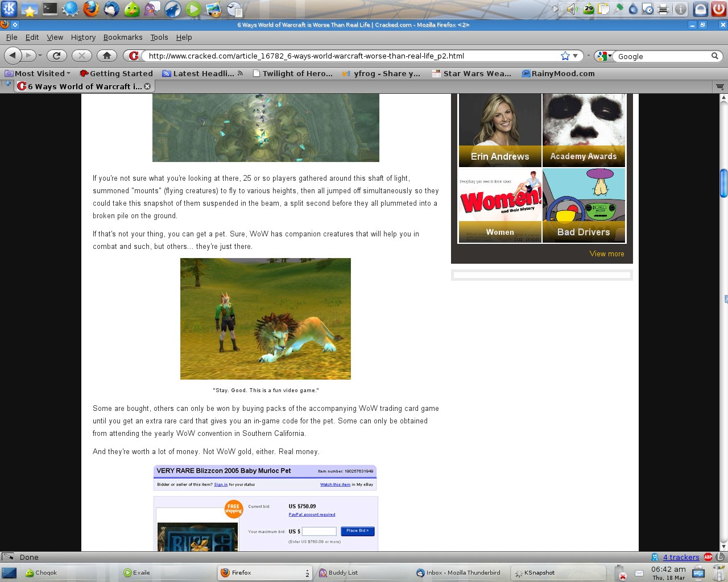Open the RainyMood.com bookmark

tap(559, 73)
